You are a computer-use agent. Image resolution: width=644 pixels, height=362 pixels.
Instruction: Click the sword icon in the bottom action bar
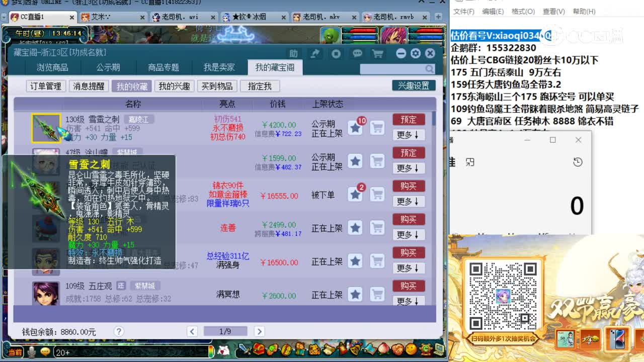click(x=245, y=349)
